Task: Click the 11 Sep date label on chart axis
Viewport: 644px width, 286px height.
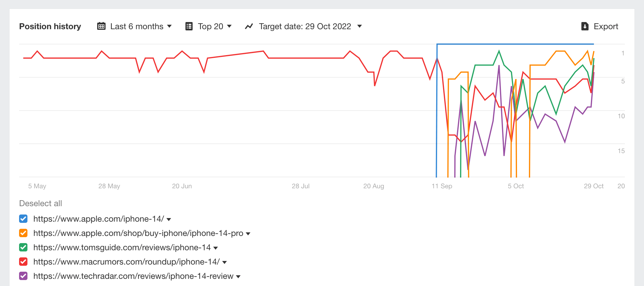Action: [442, 186]
